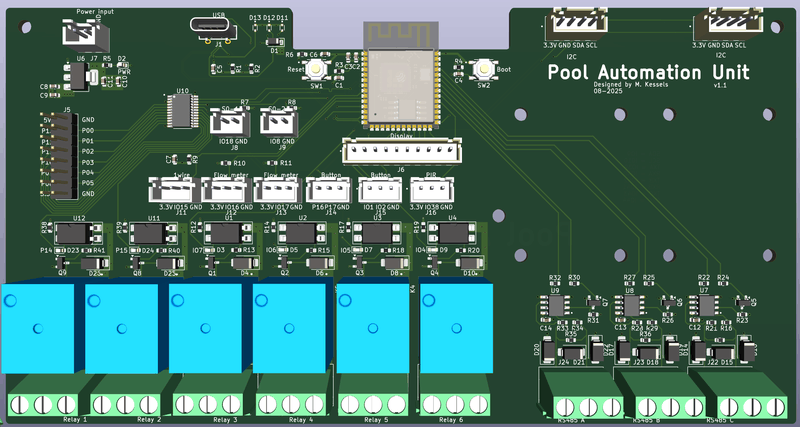This screenshot has height=427, width=800.
Task: Click the blue relay above the Relay 6 terminal
Action: coord(456,327)
